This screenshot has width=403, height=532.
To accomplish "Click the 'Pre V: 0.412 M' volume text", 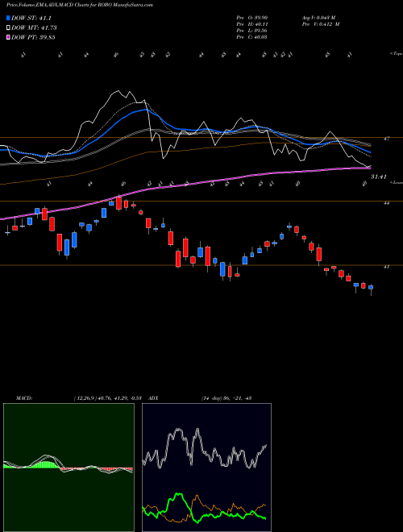I will click(x=321, y=24).
